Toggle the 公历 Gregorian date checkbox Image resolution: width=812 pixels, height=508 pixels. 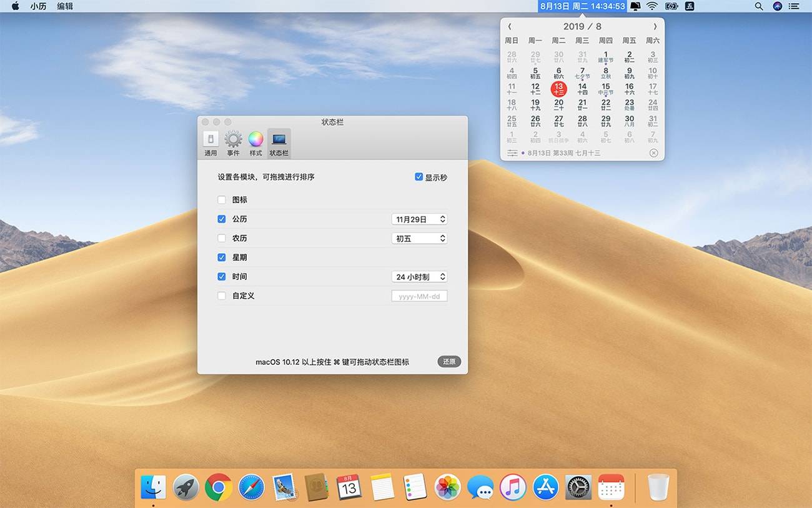coord(222,219)
